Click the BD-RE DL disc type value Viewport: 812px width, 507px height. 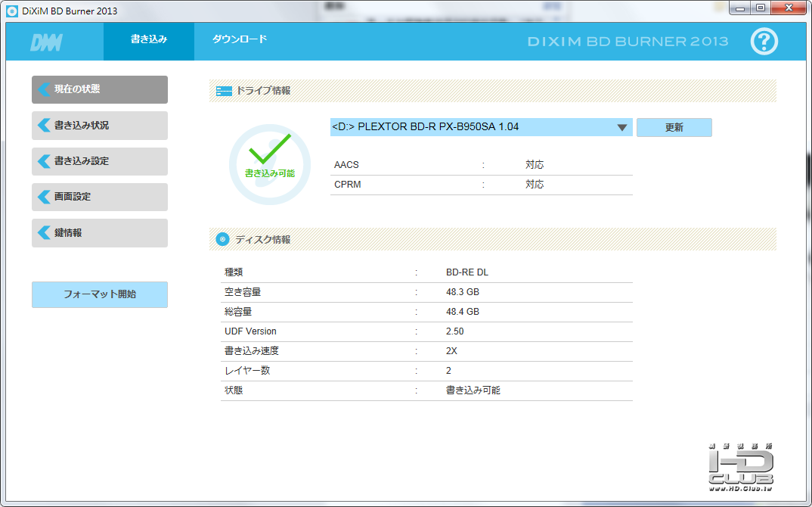click(x=467, y=272)
